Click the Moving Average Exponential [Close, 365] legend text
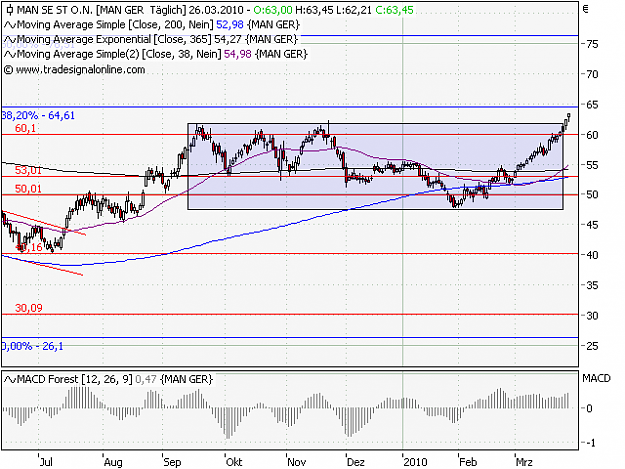 (x=114, y=39)
